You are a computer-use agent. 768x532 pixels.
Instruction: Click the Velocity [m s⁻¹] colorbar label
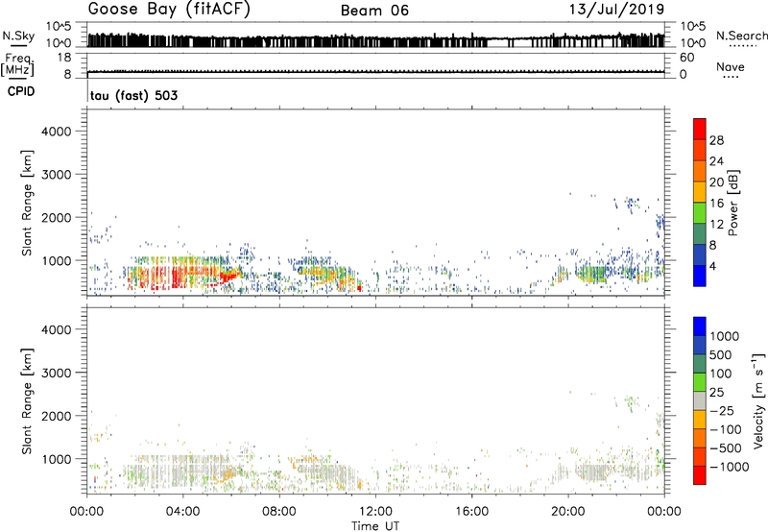pyautogui.click(x=758, y=400)
